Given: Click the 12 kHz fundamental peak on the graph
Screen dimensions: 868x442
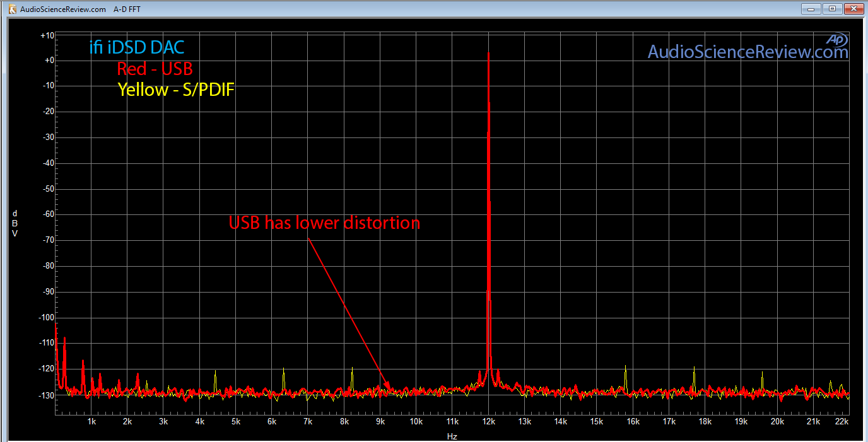Looking at the screenshot, I should pos(489,214).
